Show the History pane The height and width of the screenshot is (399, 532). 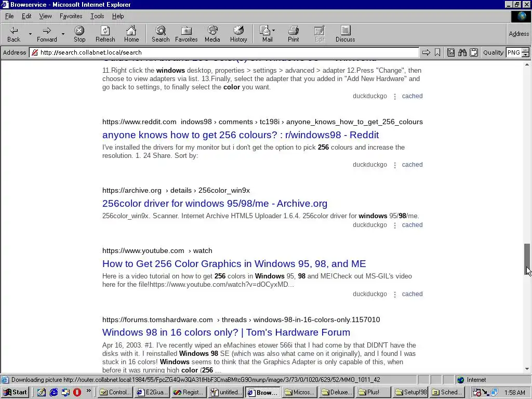[238, 34]
